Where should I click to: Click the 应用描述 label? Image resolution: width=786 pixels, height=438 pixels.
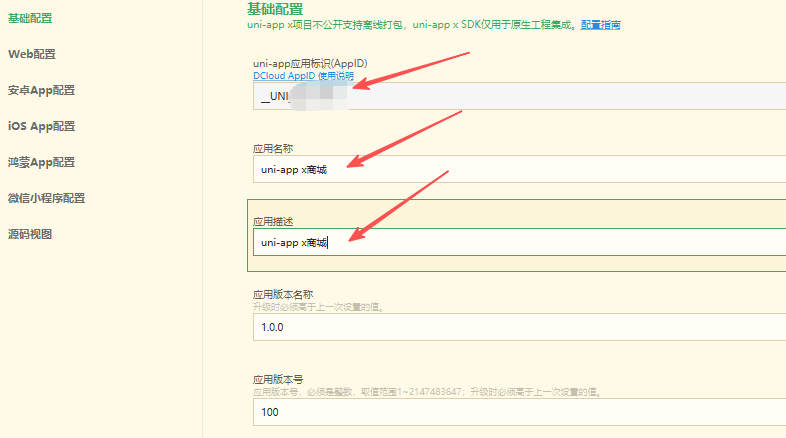click(x=273, y=222)
